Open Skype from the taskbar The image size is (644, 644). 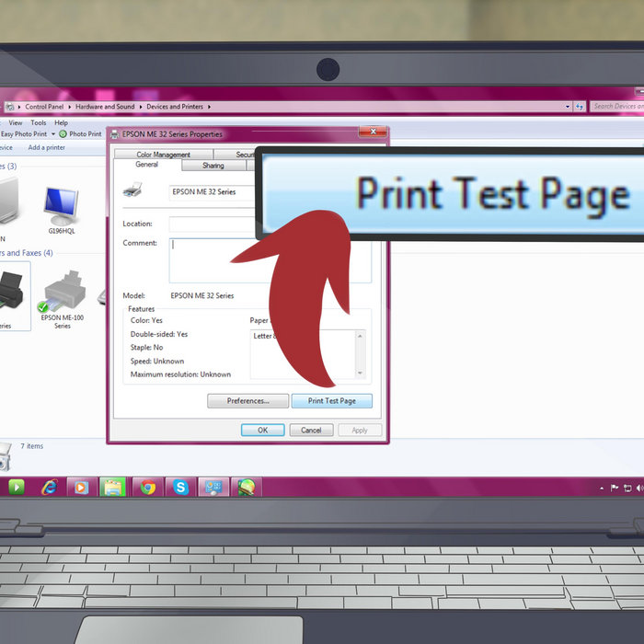coord(180,488)
